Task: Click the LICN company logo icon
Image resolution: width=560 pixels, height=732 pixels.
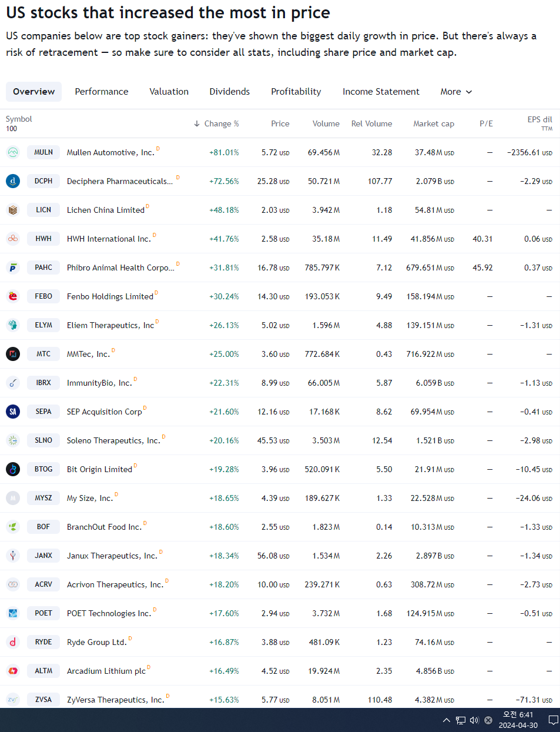Action: [x=13, y=210]
